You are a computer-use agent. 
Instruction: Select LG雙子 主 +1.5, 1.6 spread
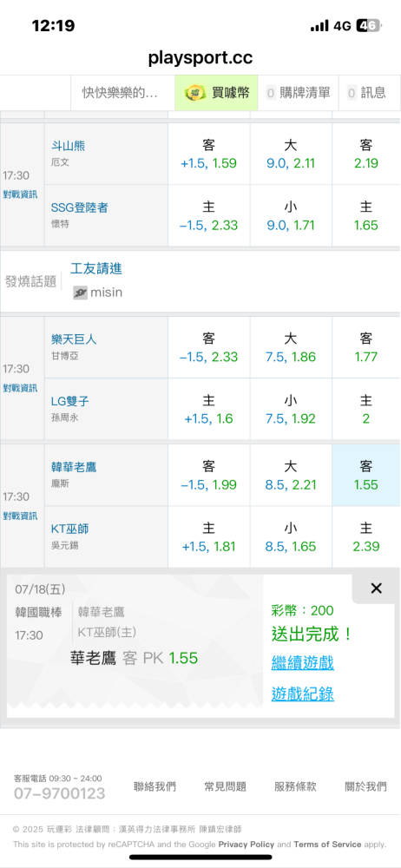[x=209, y=409]
